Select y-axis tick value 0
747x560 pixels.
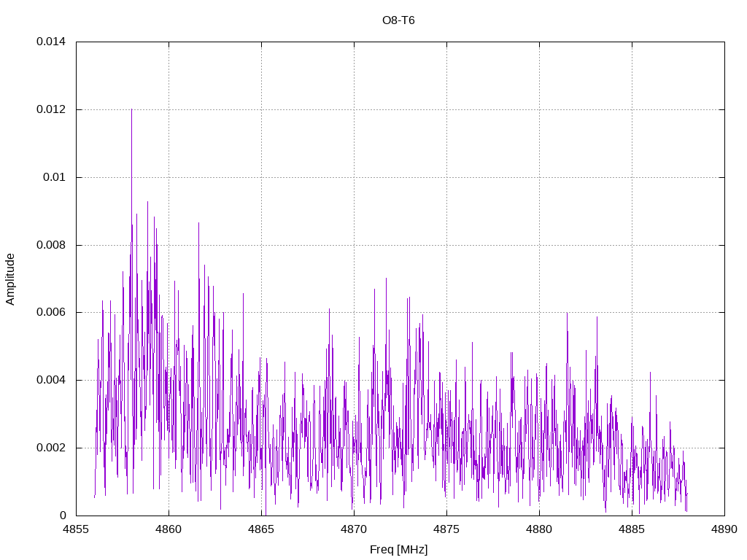pyautogui.click(x=63, y=516)
